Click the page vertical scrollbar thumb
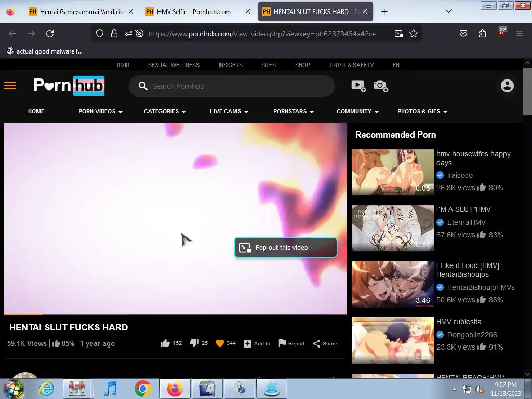 coord(527,91)
